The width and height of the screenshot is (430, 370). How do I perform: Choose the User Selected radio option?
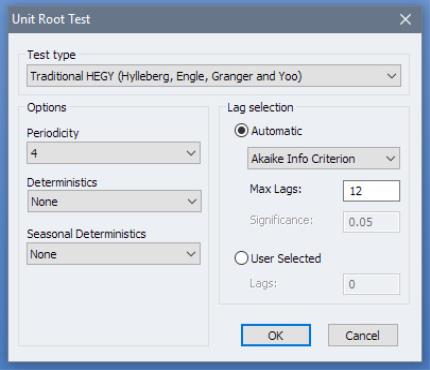(x=241, y=258)
